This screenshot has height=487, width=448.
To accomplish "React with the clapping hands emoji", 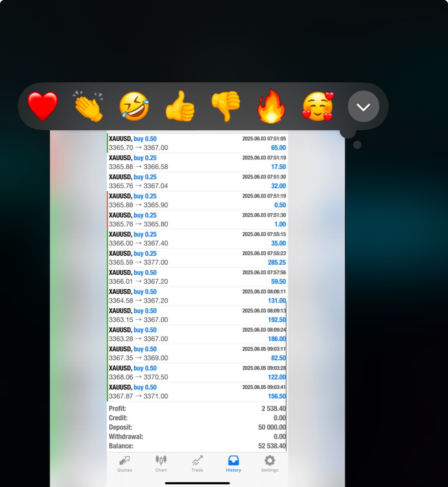I will [x=88, y=106].
